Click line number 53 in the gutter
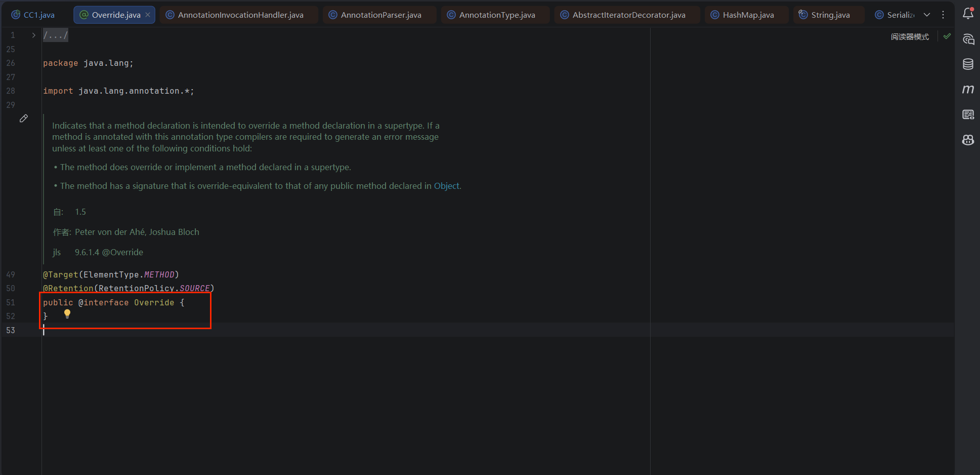The height and width of the screenshot is (475, 980). pos(11,330)
